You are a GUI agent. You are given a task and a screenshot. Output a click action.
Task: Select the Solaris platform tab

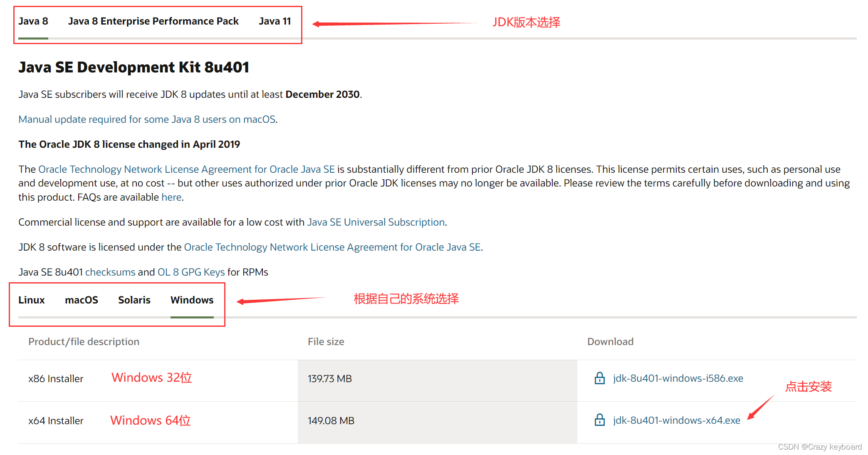[x=134, y=300]
